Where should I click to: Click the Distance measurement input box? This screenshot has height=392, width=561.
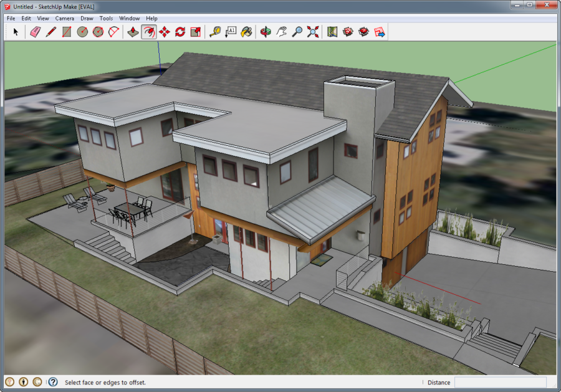point(500,382)
